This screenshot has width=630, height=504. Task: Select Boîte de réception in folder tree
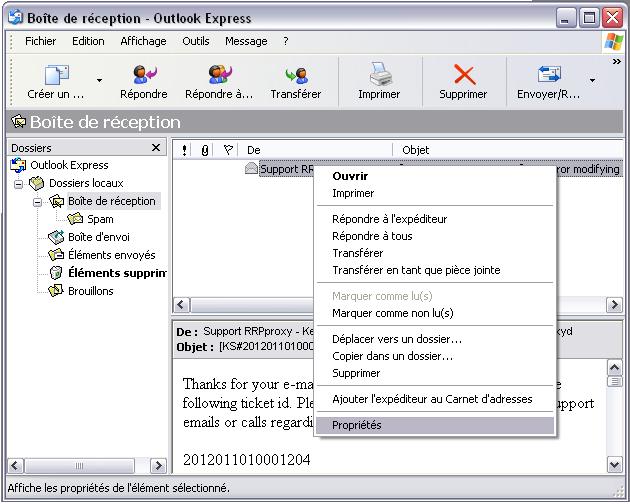pyautogui.click(x=111, y=201)
